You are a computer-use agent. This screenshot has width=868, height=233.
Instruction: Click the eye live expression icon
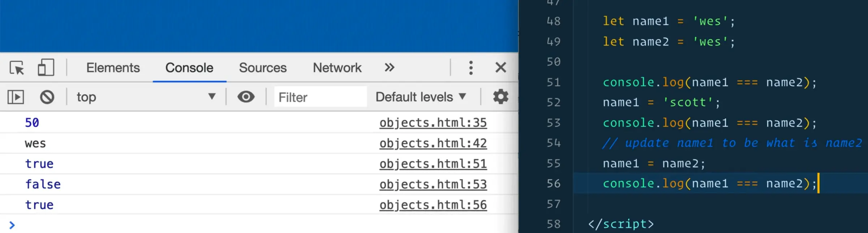(x=246, y=97)
